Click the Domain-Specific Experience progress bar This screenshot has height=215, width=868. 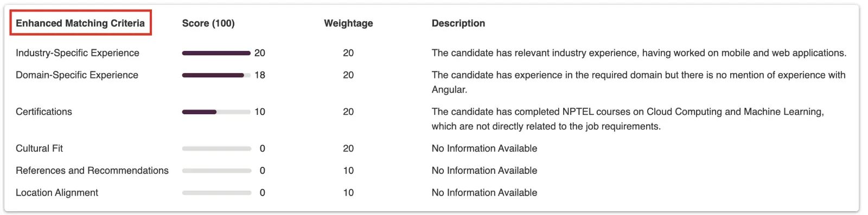(216, 75)
